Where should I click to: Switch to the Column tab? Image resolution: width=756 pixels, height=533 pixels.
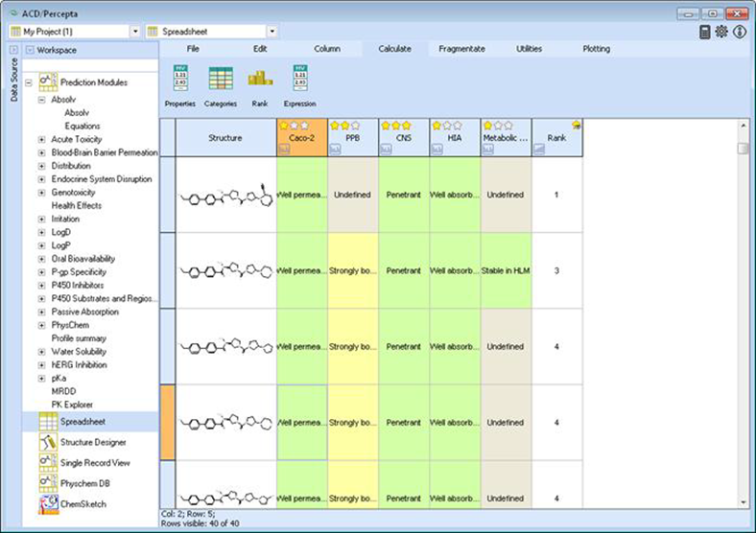click(327, 49)
